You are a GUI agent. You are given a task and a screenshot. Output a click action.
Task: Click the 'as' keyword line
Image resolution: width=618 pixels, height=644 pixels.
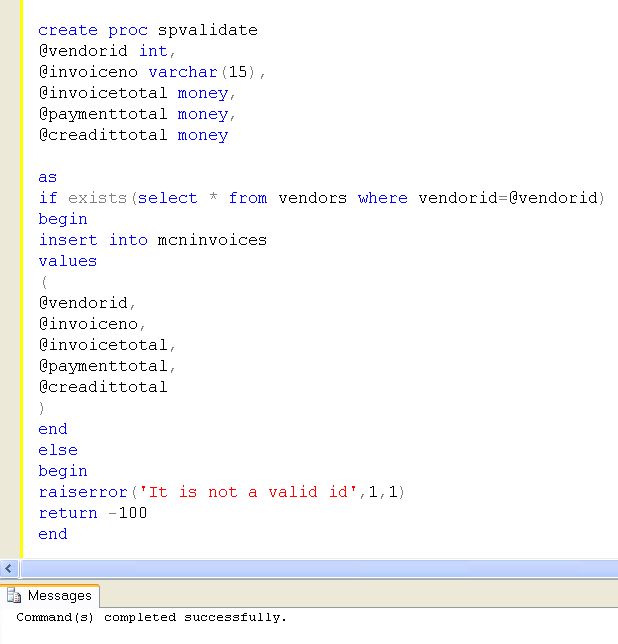point(48,177)
